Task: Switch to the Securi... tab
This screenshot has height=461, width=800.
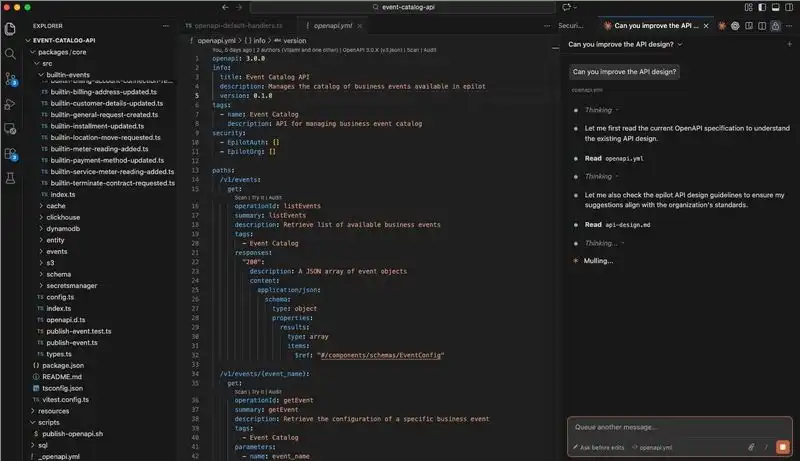Action: click(x=571, y=25)
